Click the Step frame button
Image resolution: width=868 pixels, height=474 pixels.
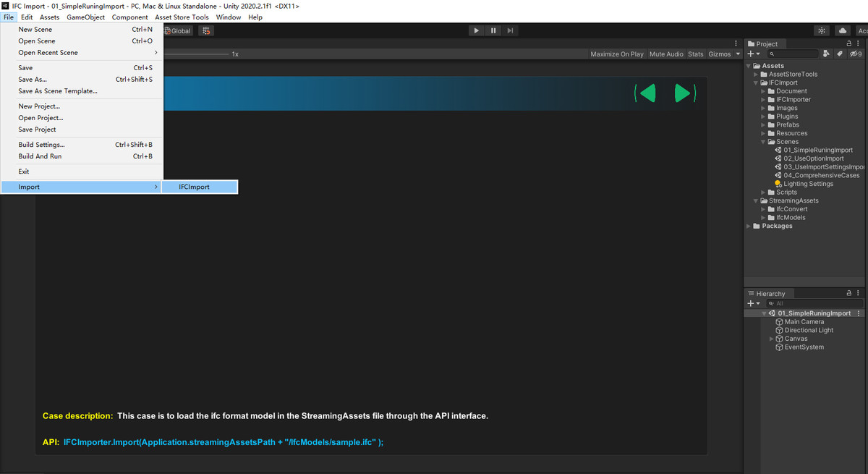click(511, 30)
